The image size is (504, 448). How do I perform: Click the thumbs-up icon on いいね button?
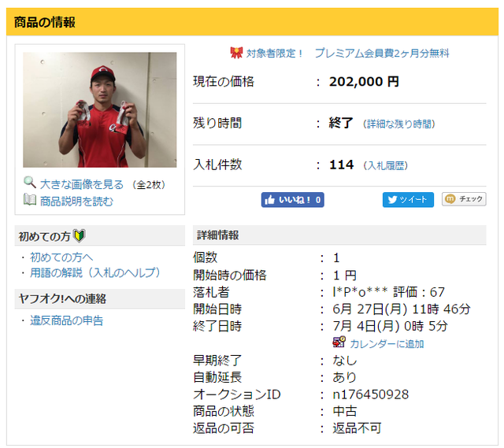coord(269,200)
